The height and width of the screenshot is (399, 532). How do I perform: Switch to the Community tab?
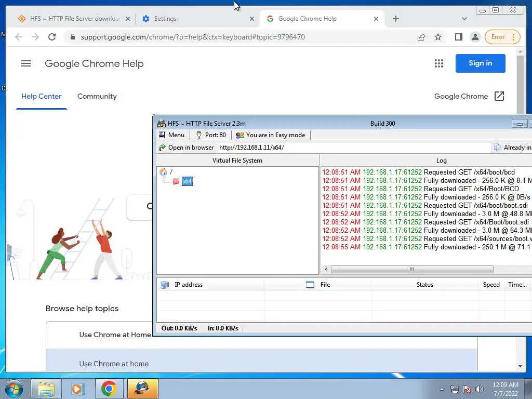(x=97, y=96)
